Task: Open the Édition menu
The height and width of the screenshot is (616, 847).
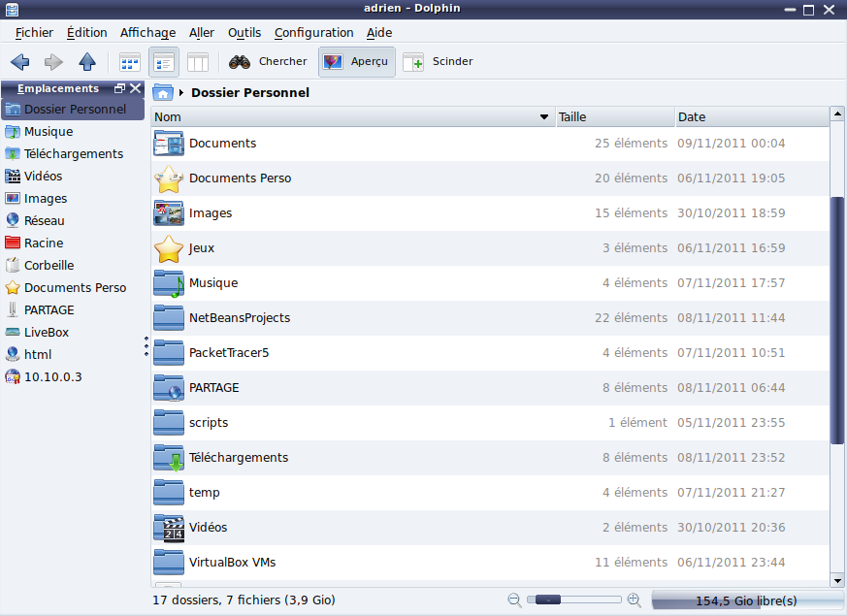Action: click(87, 33)
